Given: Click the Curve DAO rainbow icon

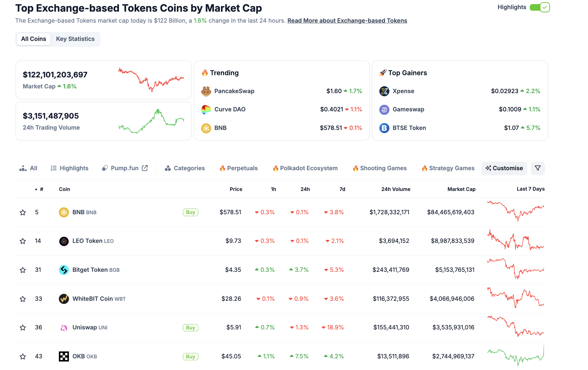Looking at the screenshot, I should click(x=206, y=109).
